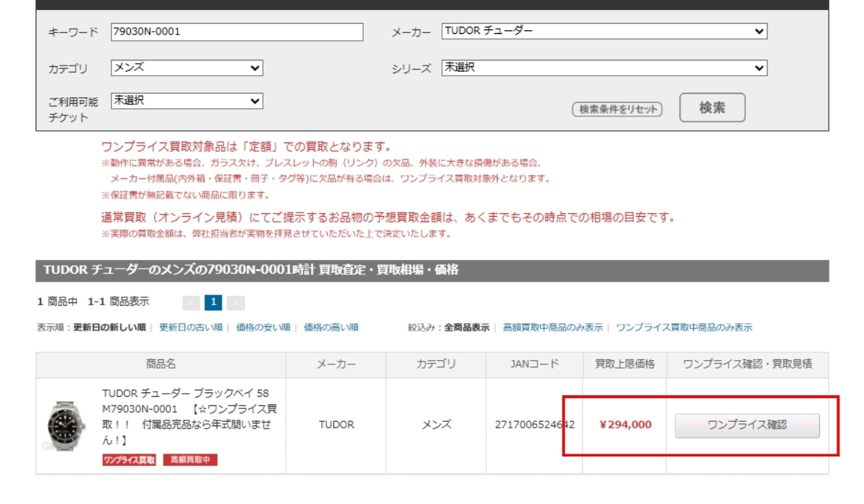
Task: Sort by 更新日の古い順
Action: [x=191, y=328]
